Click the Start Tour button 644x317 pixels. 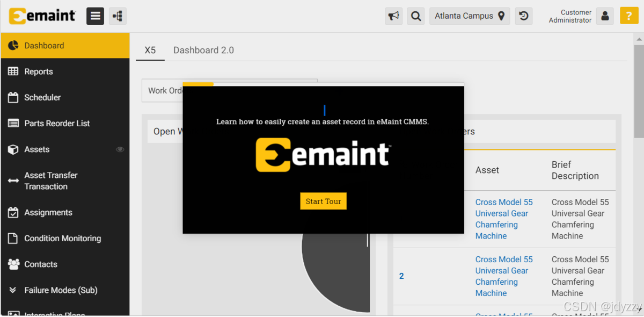tap(323, 201)
